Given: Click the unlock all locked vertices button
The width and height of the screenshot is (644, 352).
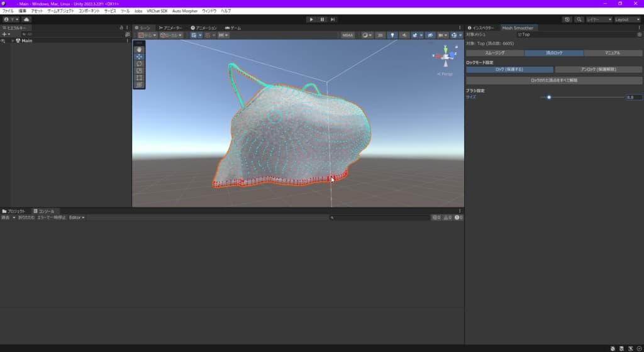Looking at the screenshot, I should pos(554,80).
